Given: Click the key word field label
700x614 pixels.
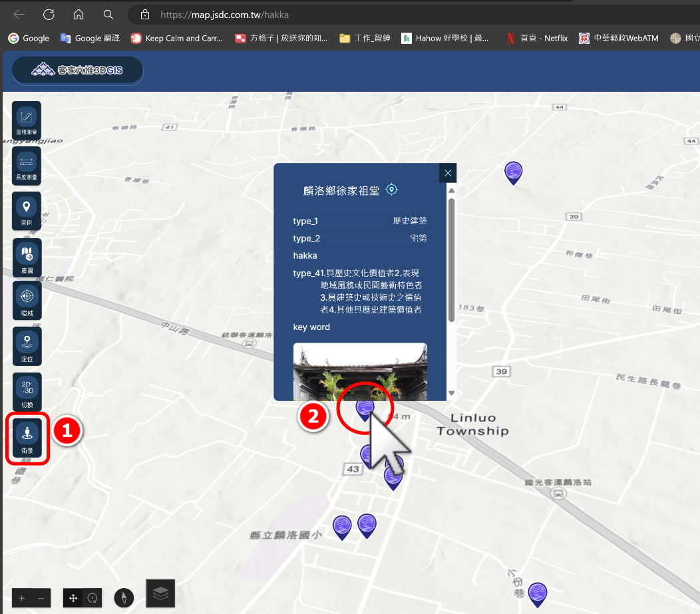Looking at the screenshot, I should pos(311,327).
